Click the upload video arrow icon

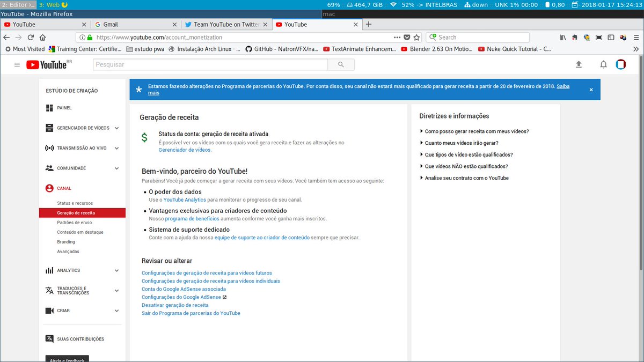(x=579, y=64)
